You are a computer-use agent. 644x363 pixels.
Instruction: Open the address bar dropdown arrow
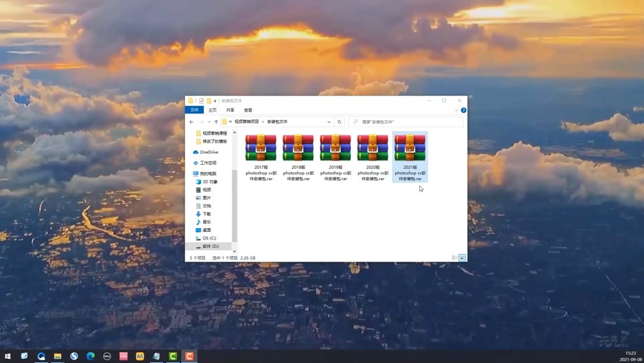[329, 121]
